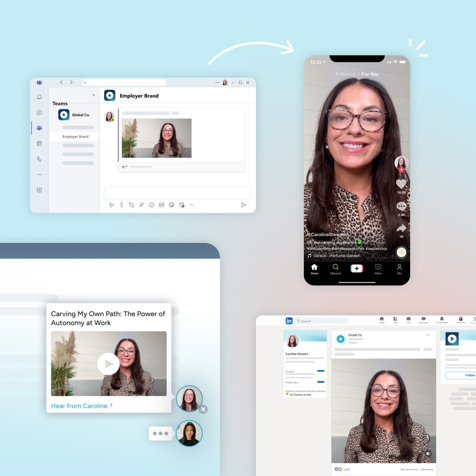Open TikTok comments via the speech bubble icon
Viewport: 476px width, 476px height.
click(401, 206)
